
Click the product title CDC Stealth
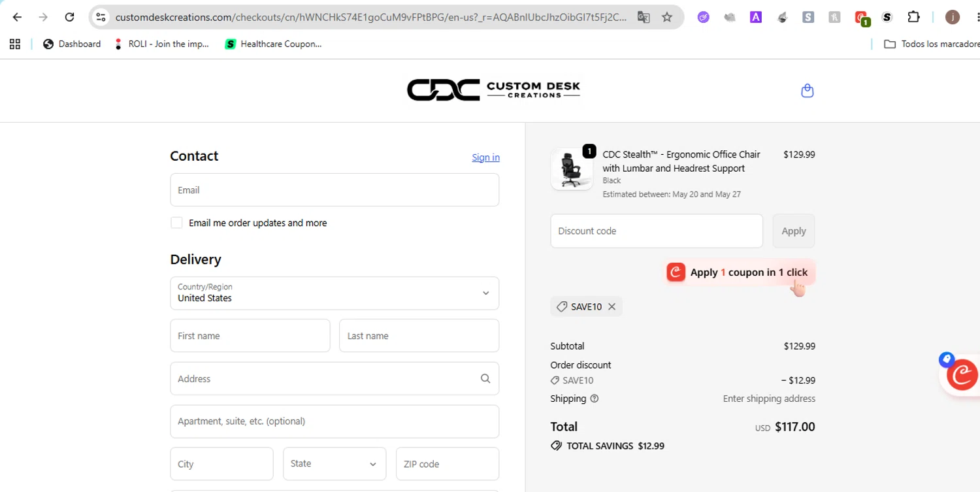click(681, 161)
